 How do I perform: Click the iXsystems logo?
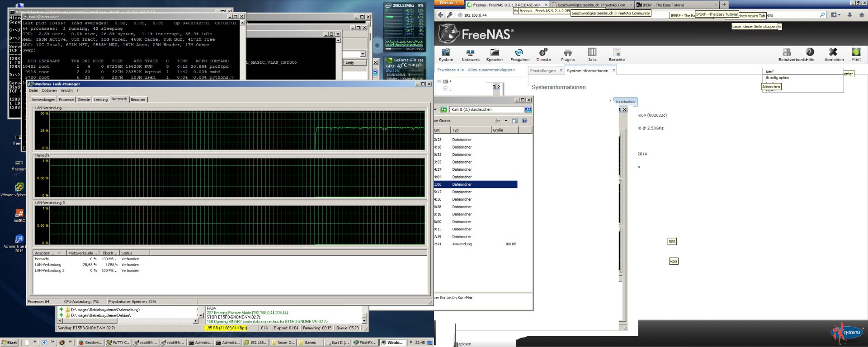(846, 333)
